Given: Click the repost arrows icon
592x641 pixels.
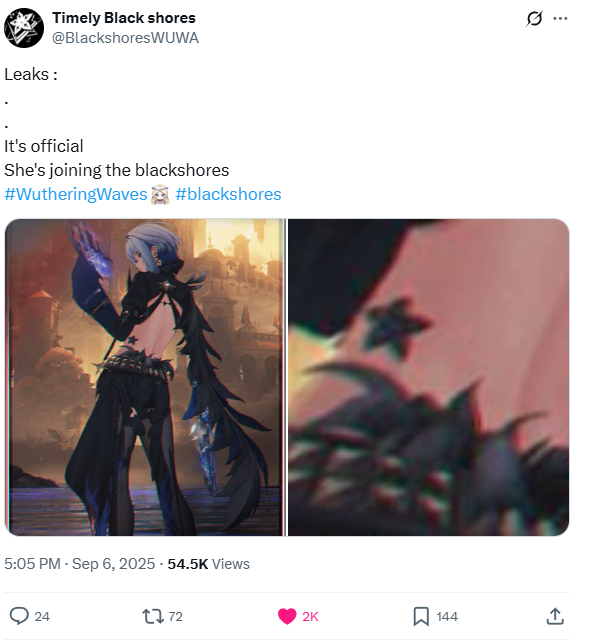Looking at the screenshot, I should (x=152, y=616).
